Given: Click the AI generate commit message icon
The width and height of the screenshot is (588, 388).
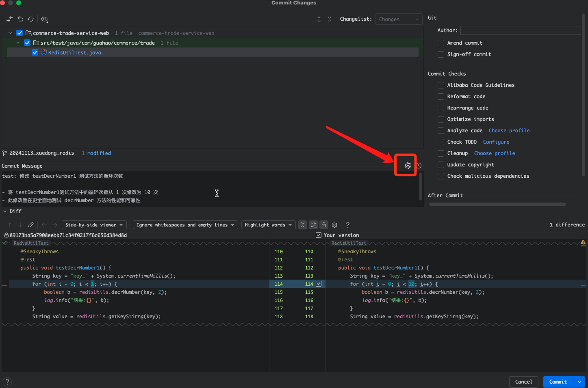Looking at the screenshot, I should (408, 166).
